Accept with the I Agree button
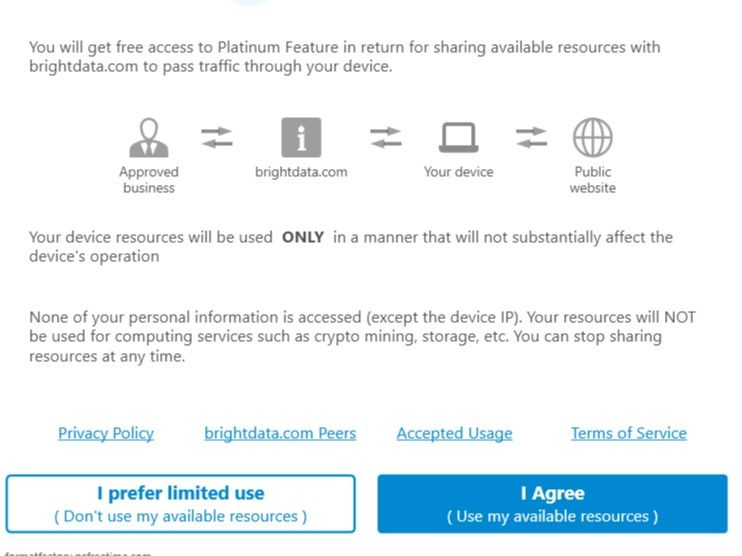The height and width of the screenshot is (556, 742). pos(552,504)
